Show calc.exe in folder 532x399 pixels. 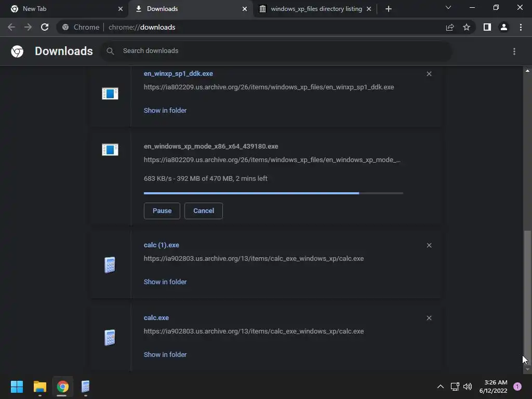pyautogui.click(x=165, y=354)
